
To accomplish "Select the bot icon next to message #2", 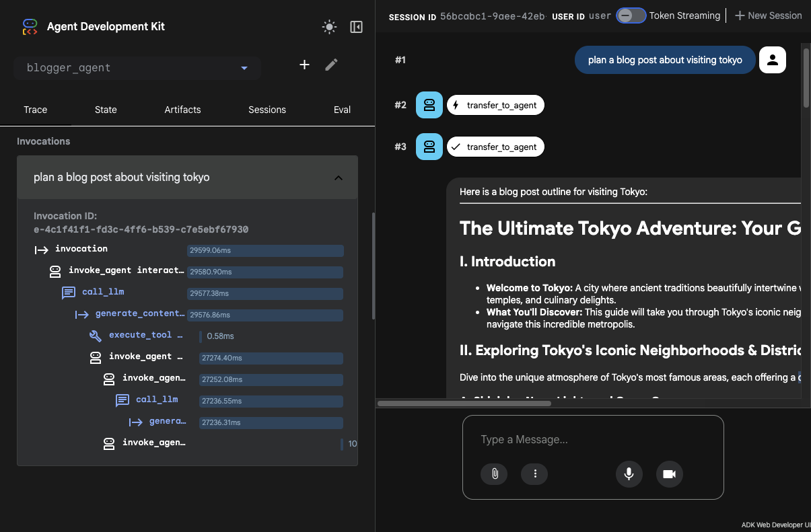I will point(429,105).
